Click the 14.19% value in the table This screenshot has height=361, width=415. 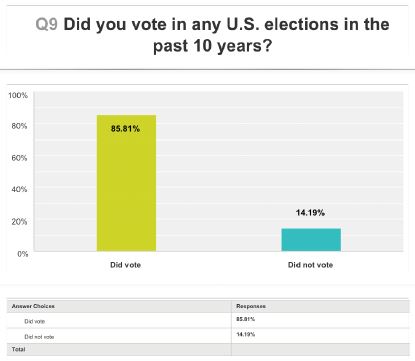tap(246, 334)
